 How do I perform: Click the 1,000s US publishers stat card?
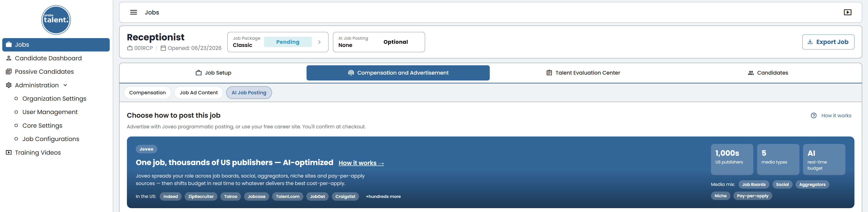(732, 159)
